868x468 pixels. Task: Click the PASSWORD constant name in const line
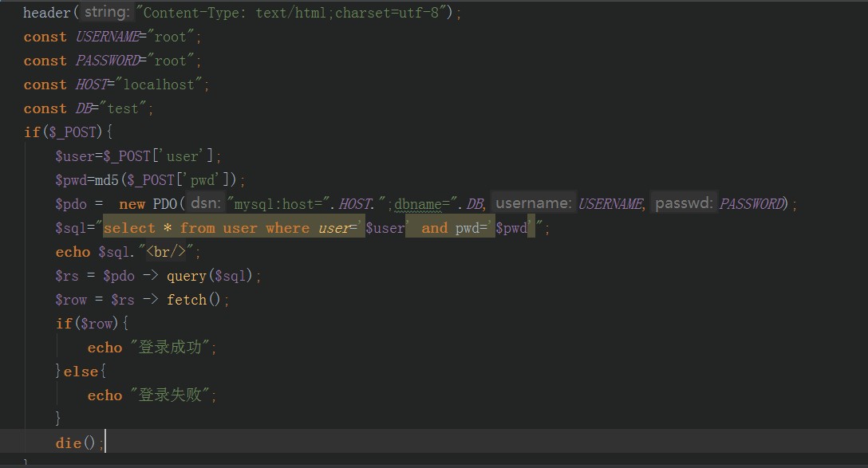coord(108,61)
